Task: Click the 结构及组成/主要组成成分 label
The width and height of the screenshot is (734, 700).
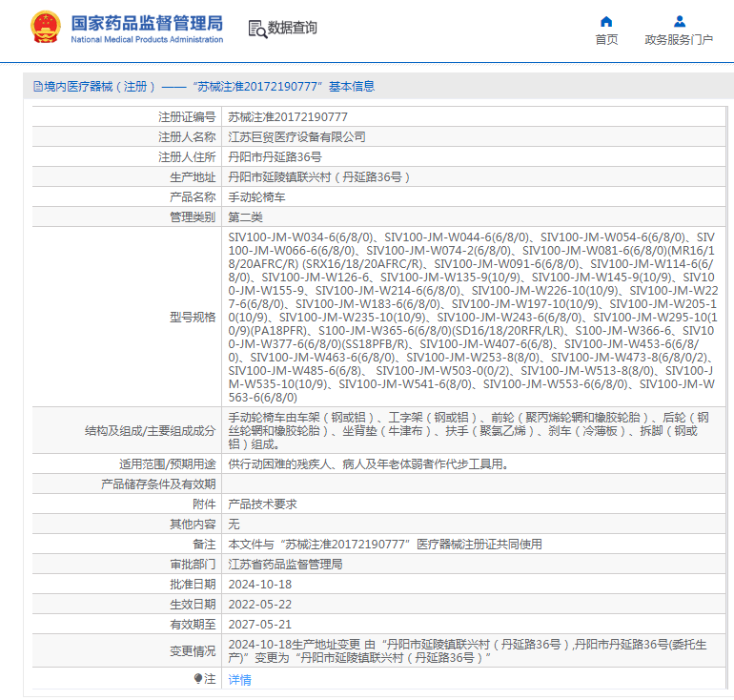Action: pos(151,431)
